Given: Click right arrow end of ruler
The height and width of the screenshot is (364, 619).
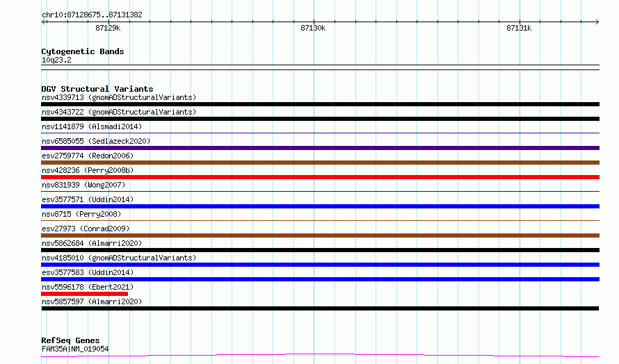Looking at the screenshot, I should (x=597, y=22).
